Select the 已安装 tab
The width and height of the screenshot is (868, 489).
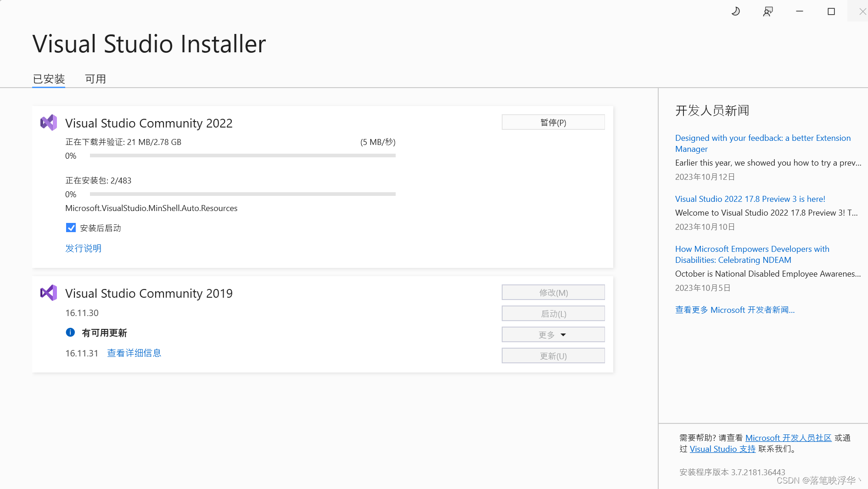click(48, 78)
